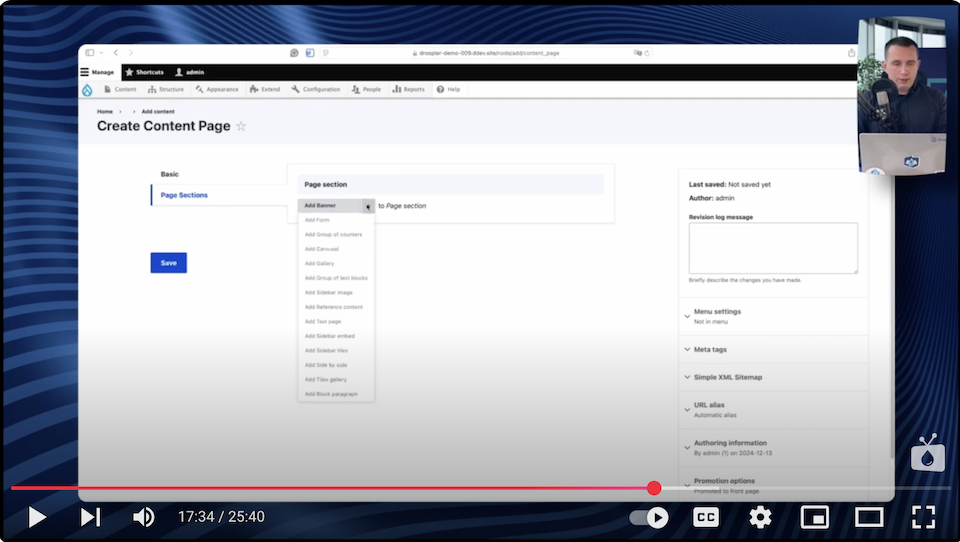
Task: Click the browser forward arrow
Action: pos(131,53)
